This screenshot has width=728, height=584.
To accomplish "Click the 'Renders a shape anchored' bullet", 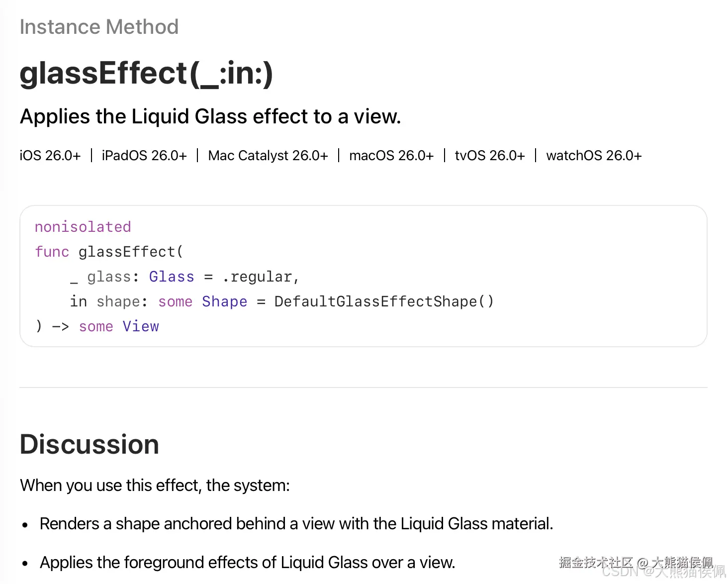I will [x=296, y=524].
